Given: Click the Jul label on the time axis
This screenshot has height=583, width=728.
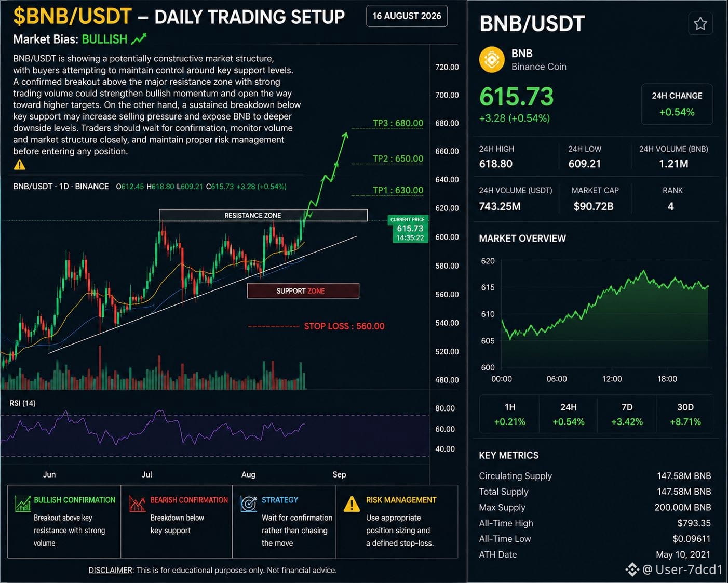Looking at the screenshot, I should pyautogui.click(x=147, y=474).
